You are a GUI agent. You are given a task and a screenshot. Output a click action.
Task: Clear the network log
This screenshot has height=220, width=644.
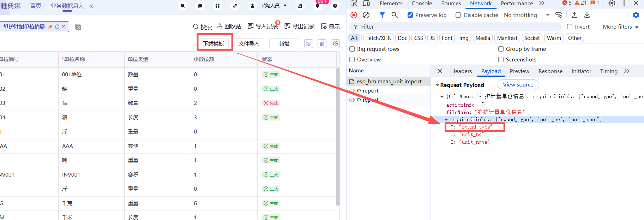point(366,15)
